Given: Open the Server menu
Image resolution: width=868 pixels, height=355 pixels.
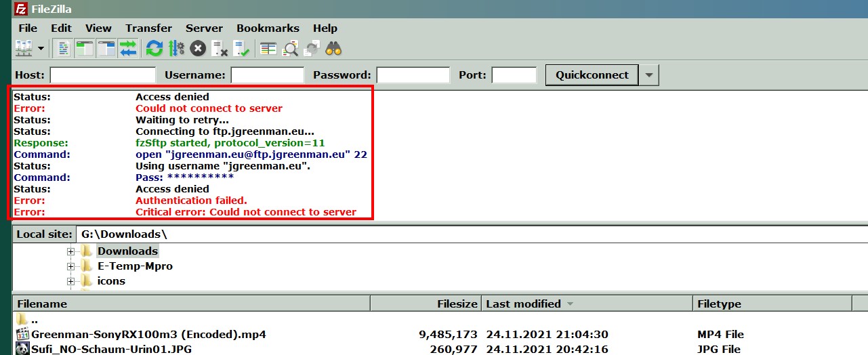Looking at the screenshot, I should pyautogui.click(x=204, y=28).
